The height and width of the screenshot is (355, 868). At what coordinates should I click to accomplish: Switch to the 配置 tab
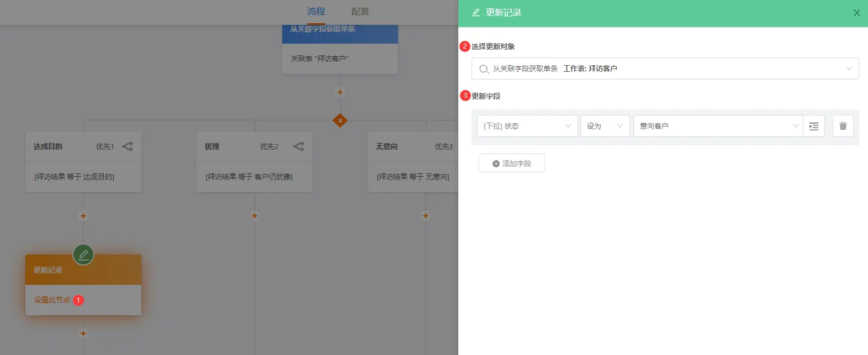360,12
